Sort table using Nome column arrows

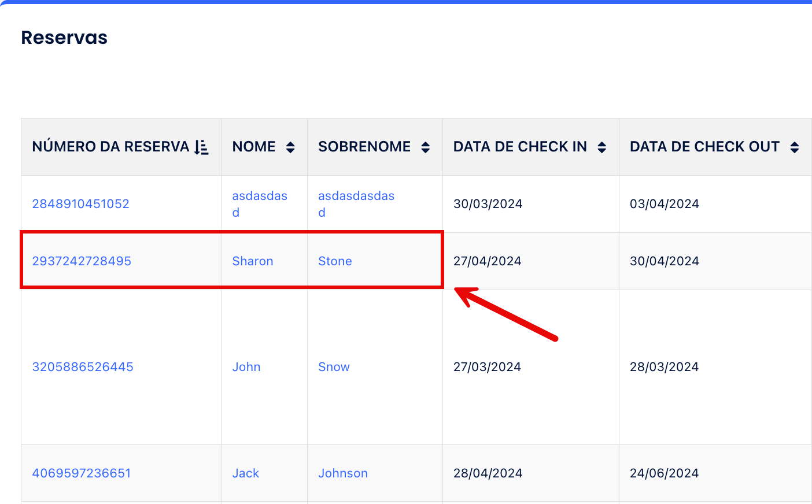click(x=290, y=147)
